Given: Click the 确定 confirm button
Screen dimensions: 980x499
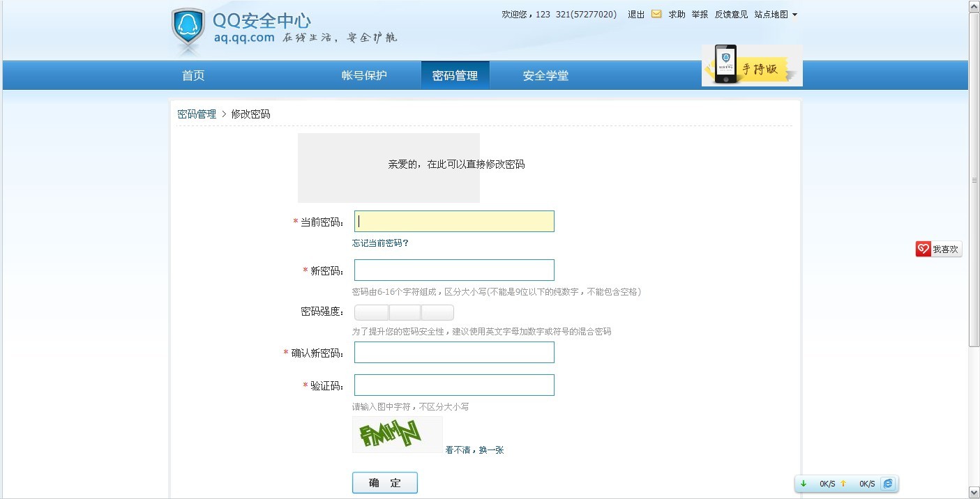Looking at the screenshot, I should tap(385, 483).
